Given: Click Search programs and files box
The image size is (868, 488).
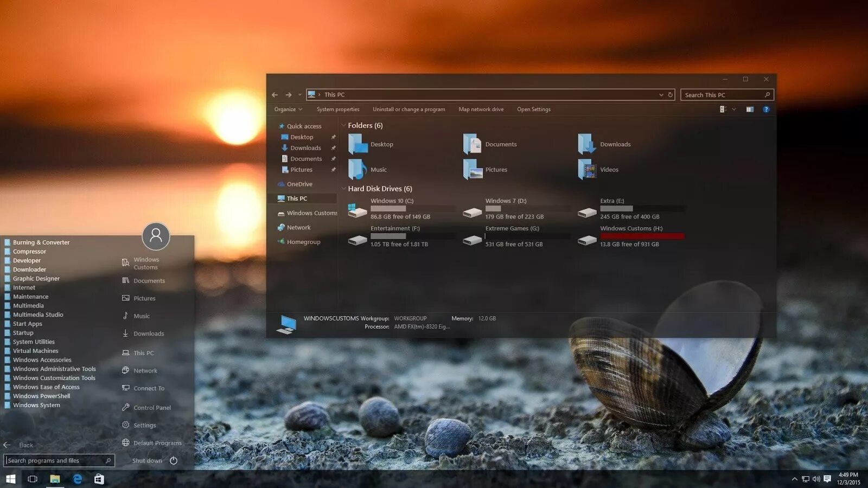Looking at the screenshot, I should [60, 460].
